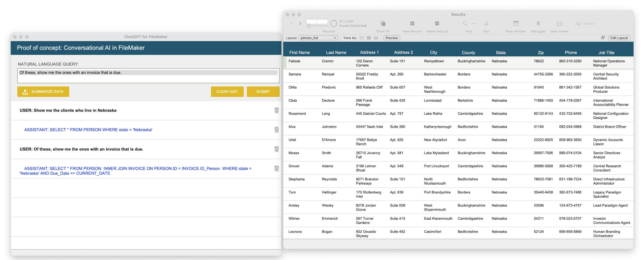The image size is (644, 260).
Task: Select the Fabiola first name cell
Action: [x=294, y=61]
